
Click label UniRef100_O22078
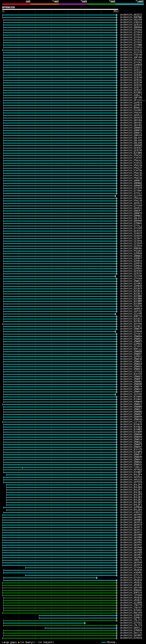pos(131,52)
